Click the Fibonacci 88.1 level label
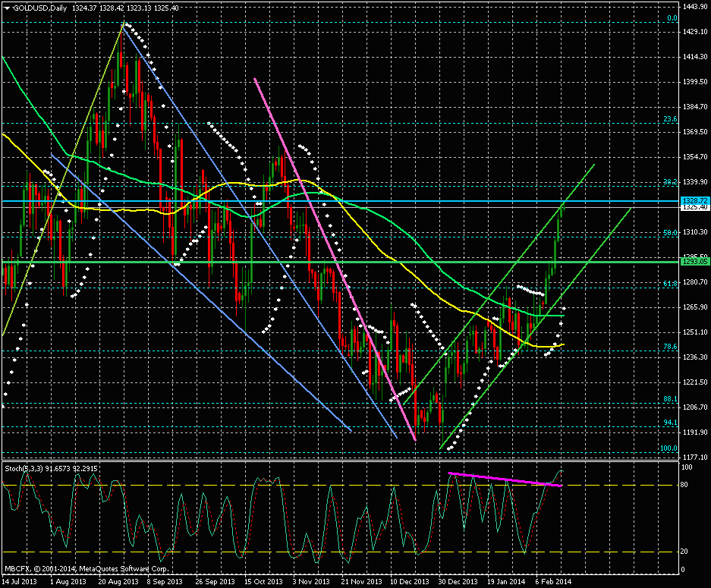711x588 pixels. [671, 399]
